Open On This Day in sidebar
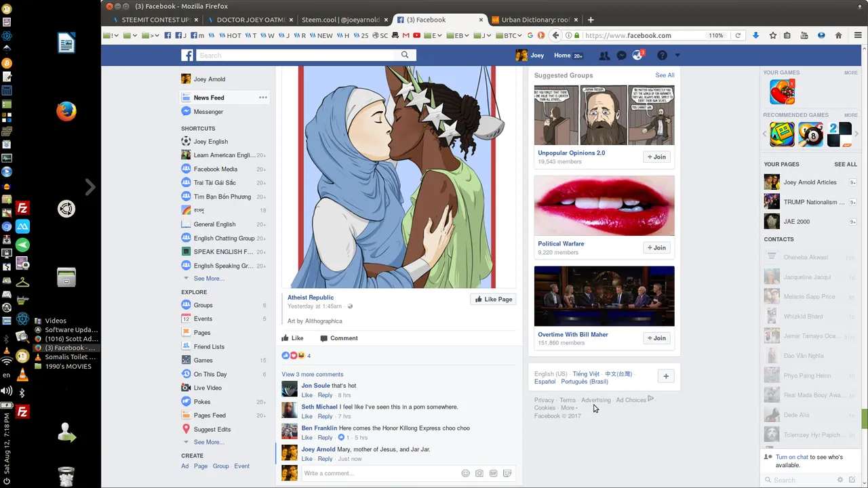868x488 pixels. (x=210, y=374)
